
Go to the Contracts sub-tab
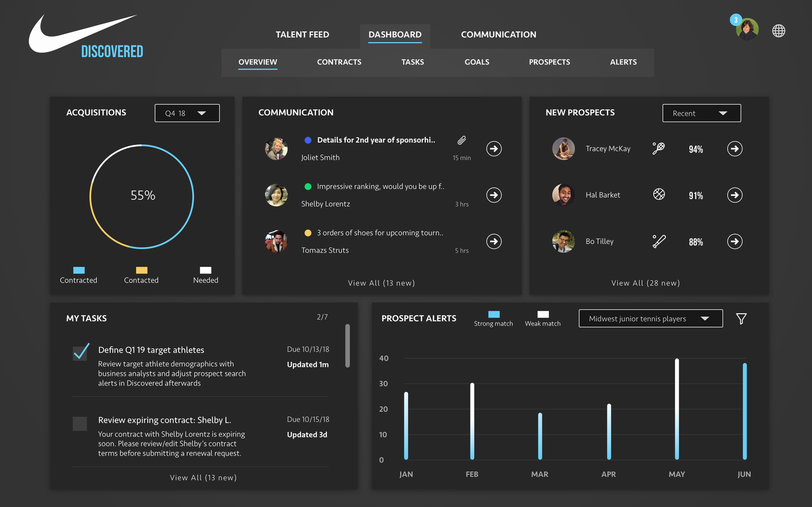coord(339,62)
